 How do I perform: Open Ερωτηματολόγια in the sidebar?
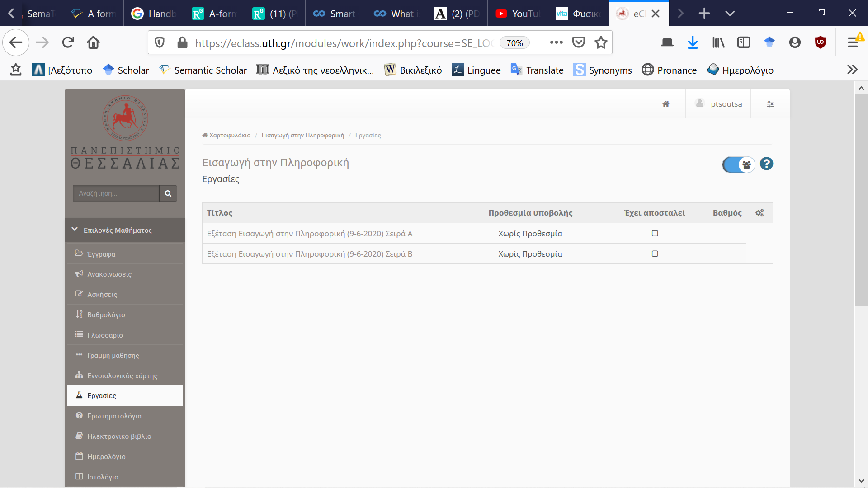click(x=125, y=416)
